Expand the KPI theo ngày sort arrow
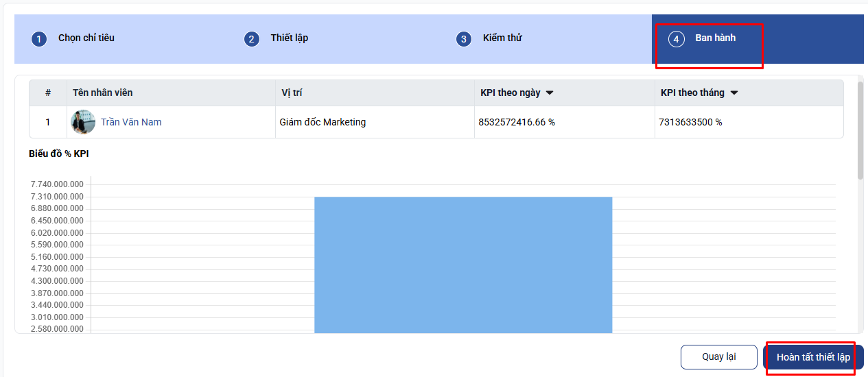 coord(550,93)
